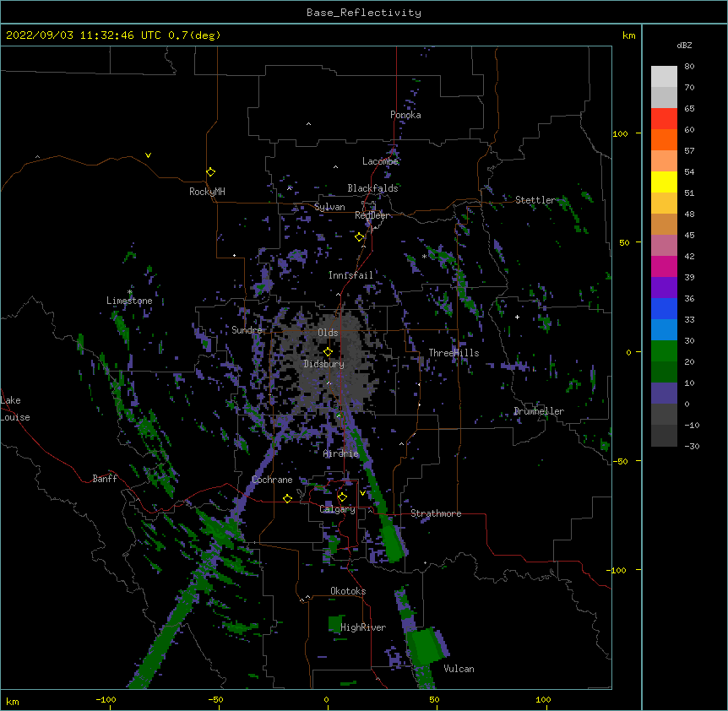Viewport: 728px width, 711px height.
Task: Click the dBZ legend heading
Action: pyautogui.click(x=684, y=46)
